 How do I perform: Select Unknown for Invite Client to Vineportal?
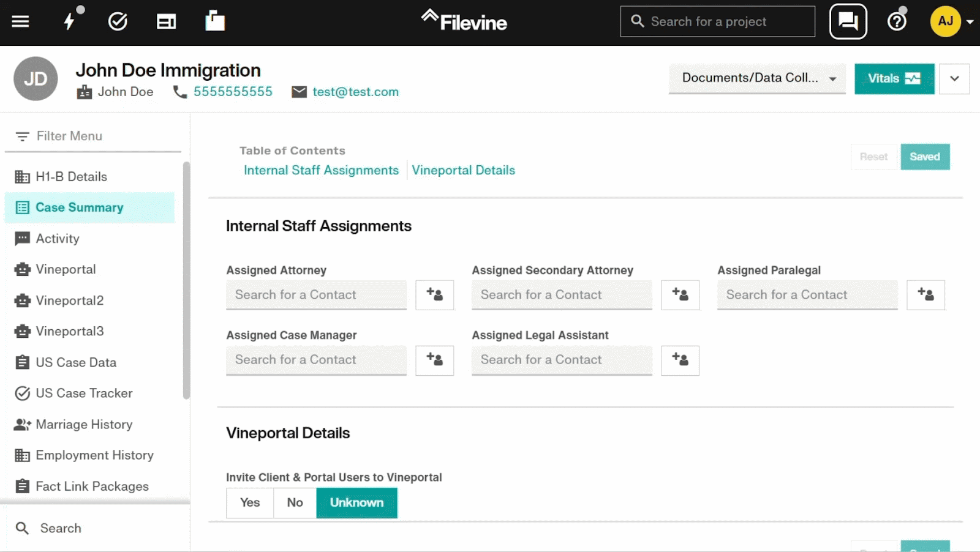pyautogui.click(x=356, y=502)
